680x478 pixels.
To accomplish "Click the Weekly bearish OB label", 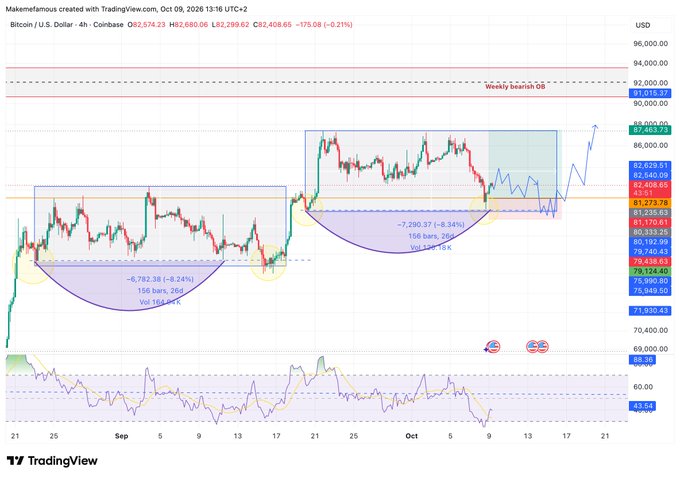I will click(x=515, y=87).
